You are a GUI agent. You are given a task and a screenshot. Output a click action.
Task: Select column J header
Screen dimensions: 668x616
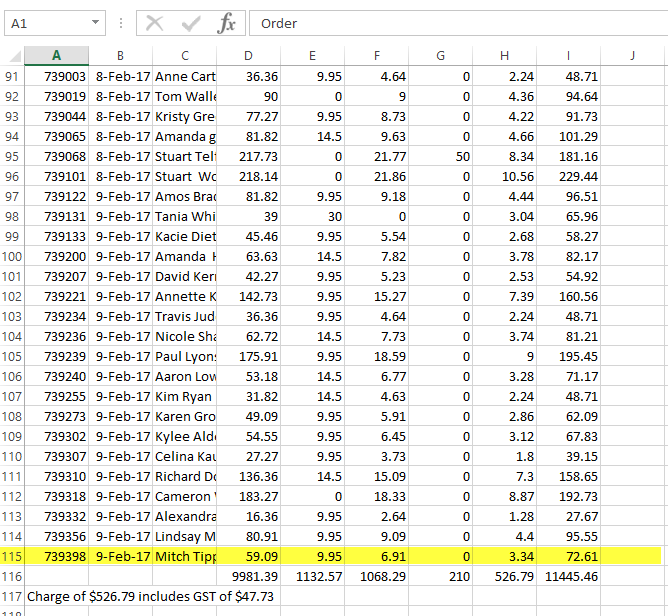(633, 55)
